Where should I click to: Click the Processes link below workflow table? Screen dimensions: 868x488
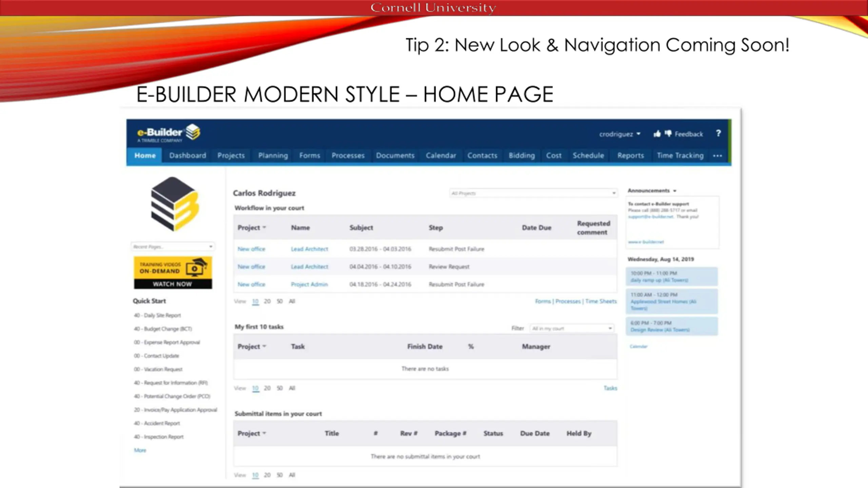click(568, 301)
